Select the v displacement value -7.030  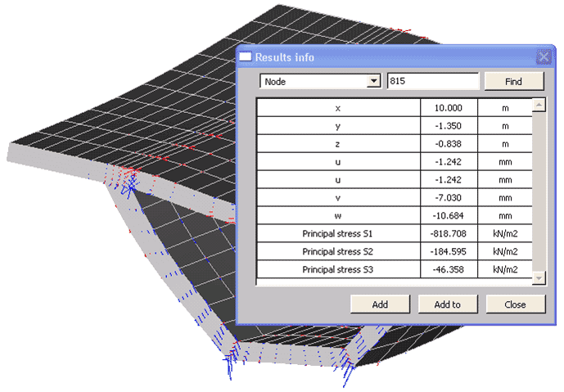coord(449,198)
